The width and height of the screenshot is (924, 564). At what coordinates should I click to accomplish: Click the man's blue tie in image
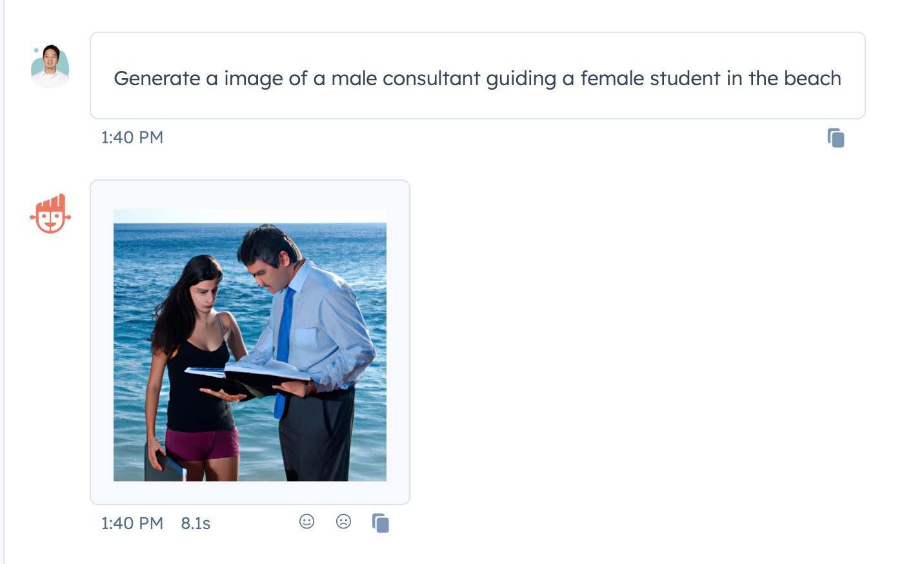[284, 336]
